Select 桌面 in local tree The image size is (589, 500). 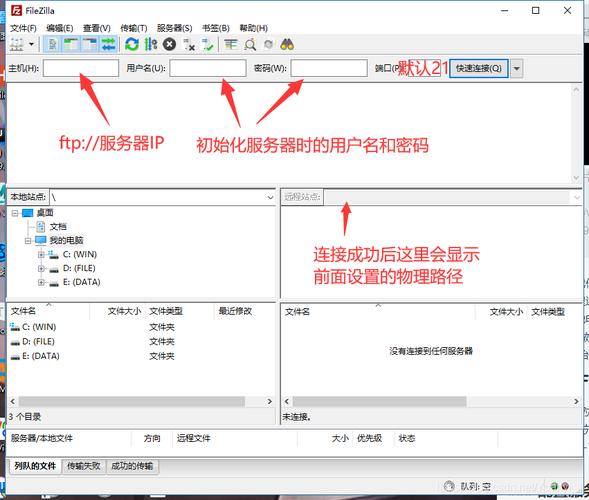[x=45, y=213]
